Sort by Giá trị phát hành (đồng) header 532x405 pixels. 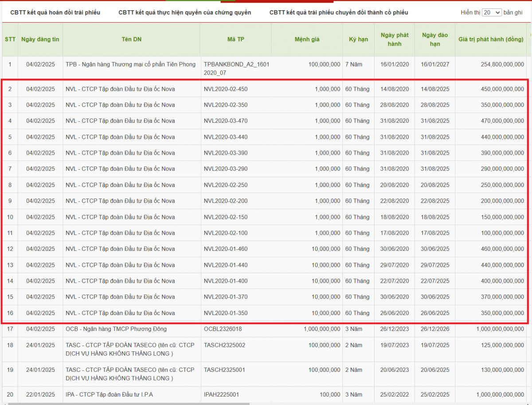491,39
